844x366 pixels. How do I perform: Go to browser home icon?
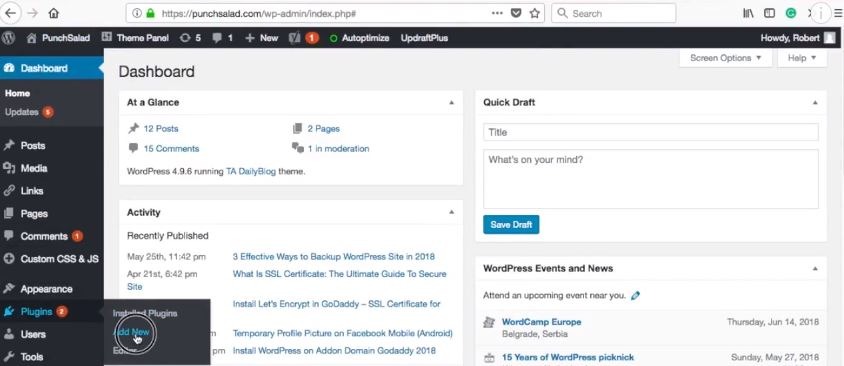coord(54,13)
